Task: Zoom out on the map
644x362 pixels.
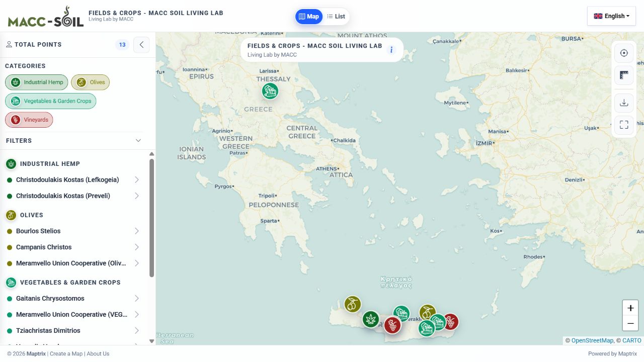Action: coord(630,323)
